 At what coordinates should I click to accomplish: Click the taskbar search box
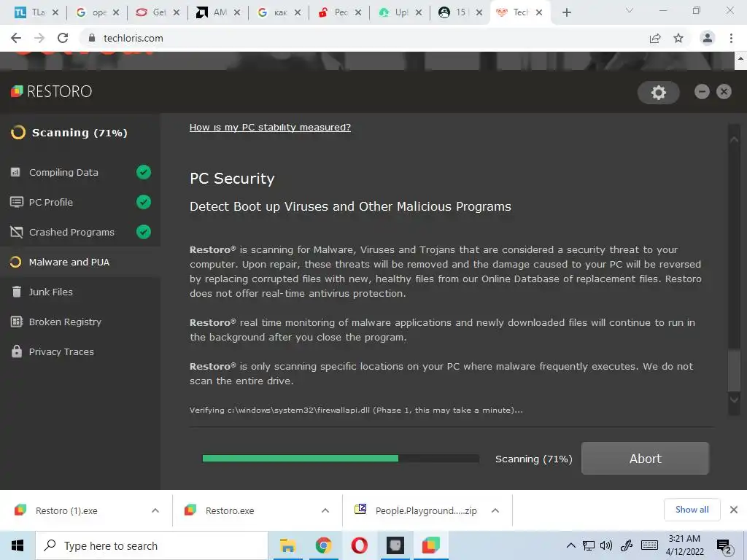pos(152,545)
